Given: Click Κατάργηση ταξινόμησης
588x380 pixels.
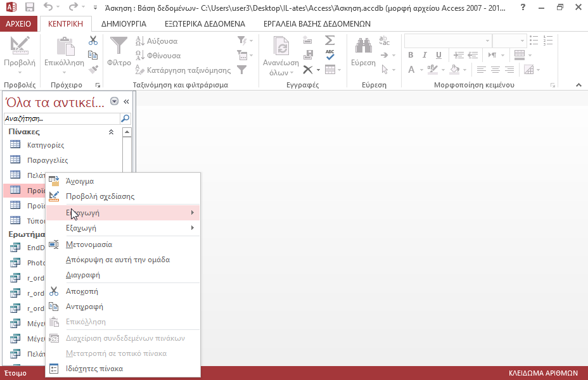Looking at the screenshot, I should pos(183,70).
